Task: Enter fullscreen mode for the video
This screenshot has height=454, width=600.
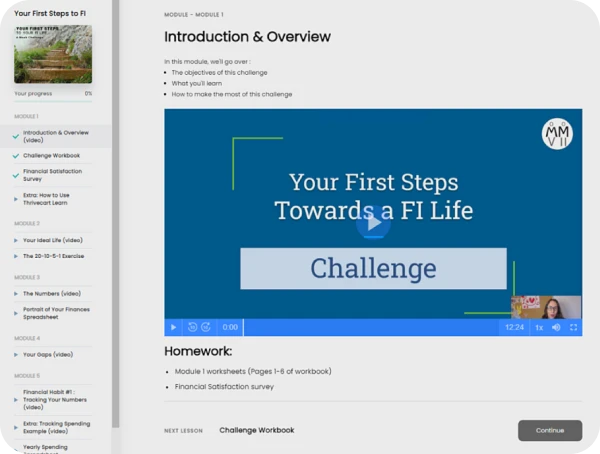Action: click(573, 327)
